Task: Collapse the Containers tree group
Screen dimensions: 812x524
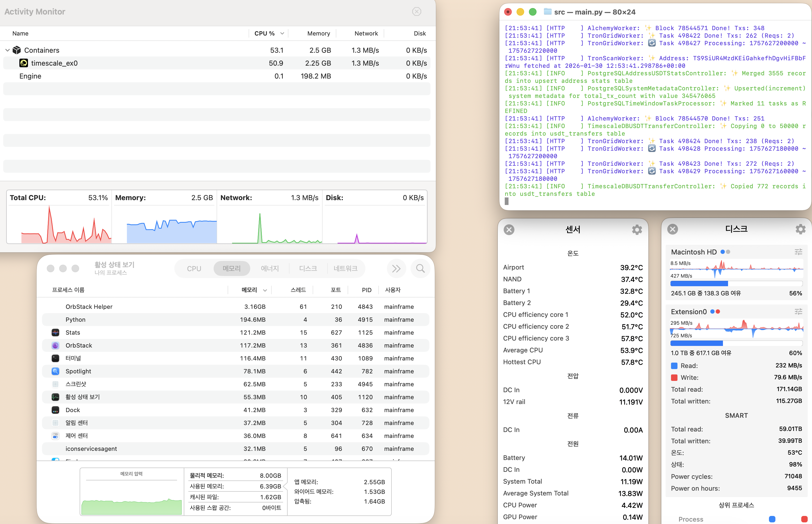Action: point(8,50)
